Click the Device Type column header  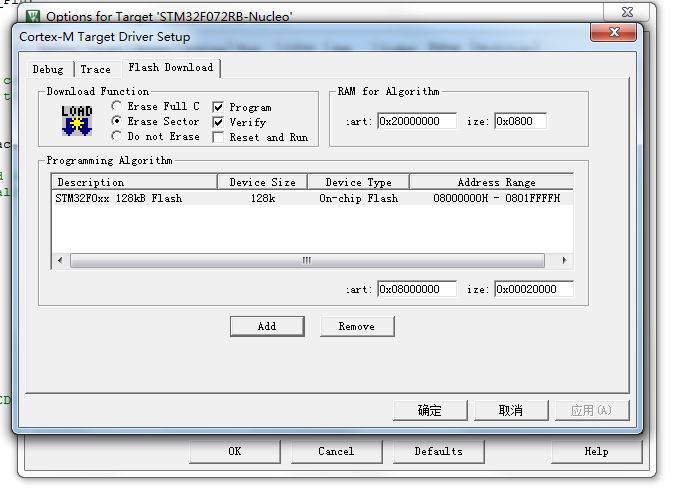point(359,182)
